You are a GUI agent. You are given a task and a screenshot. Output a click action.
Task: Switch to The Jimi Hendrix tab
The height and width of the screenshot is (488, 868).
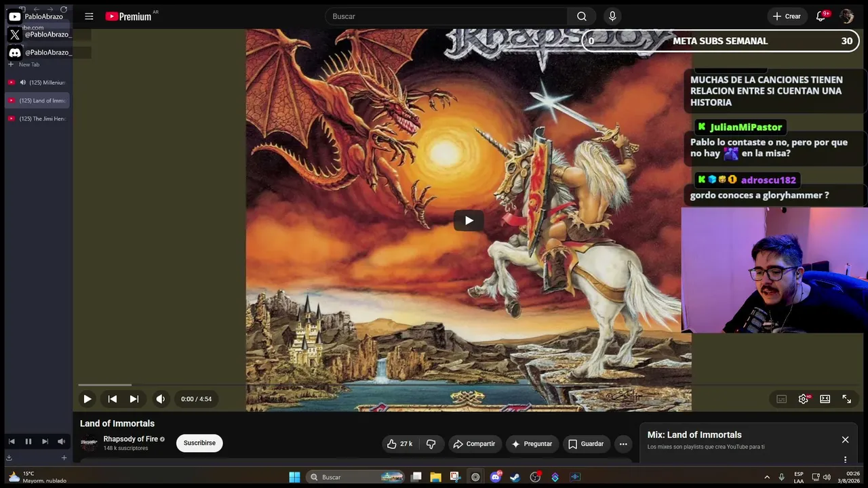click(x=37, y=119)
